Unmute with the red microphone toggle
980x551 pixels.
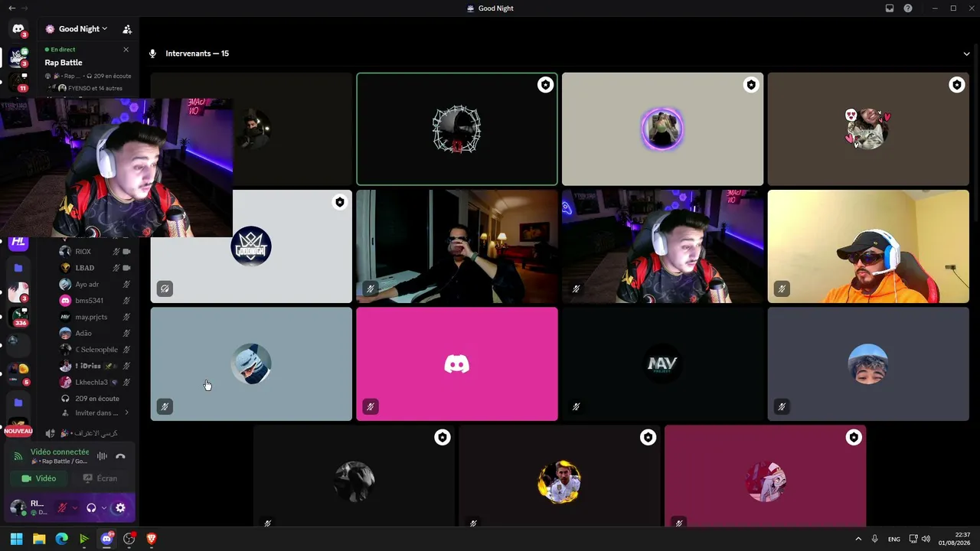point(62,507)
